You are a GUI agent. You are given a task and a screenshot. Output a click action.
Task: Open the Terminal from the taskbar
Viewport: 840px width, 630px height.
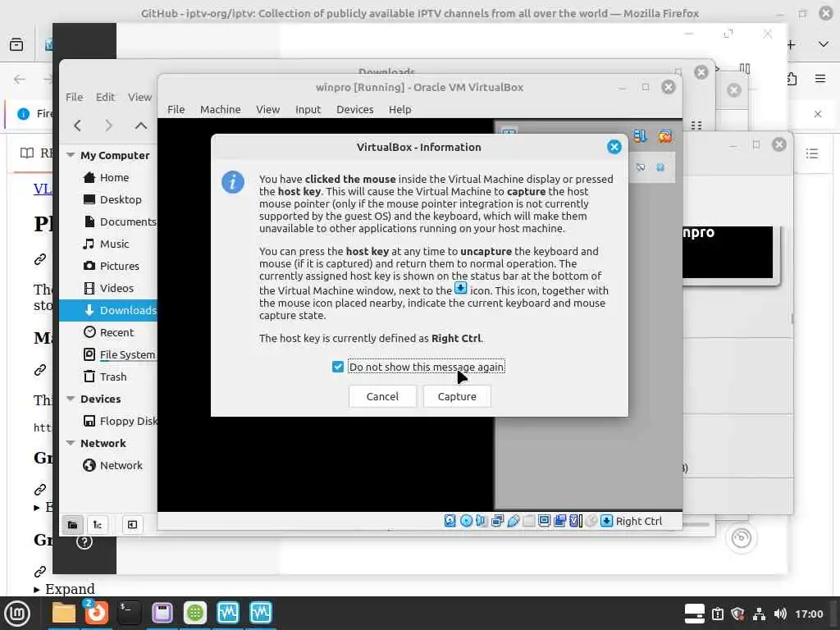(129, 613)
